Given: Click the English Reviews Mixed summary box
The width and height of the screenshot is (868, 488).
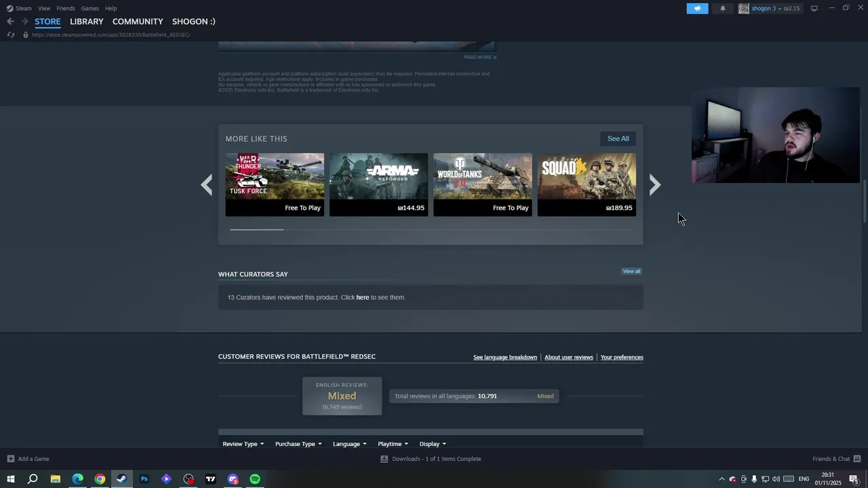Looking at the screenshot, I should pos(342,396).
